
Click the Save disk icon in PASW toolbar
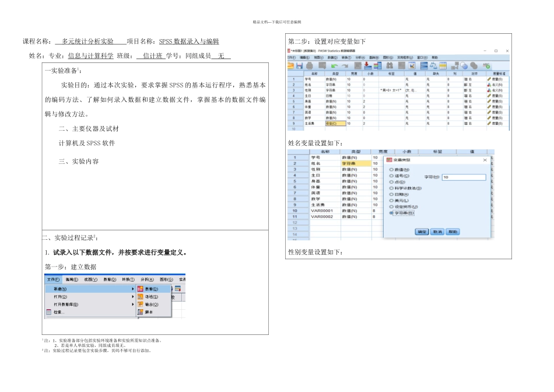[x=300, y=66]
